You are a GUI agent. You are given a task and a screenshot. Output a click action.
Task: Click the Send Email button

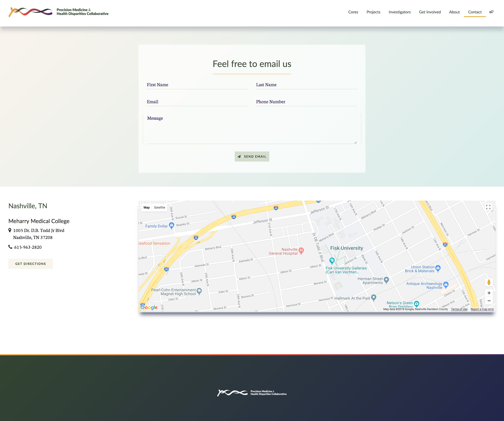pos(252,156)
